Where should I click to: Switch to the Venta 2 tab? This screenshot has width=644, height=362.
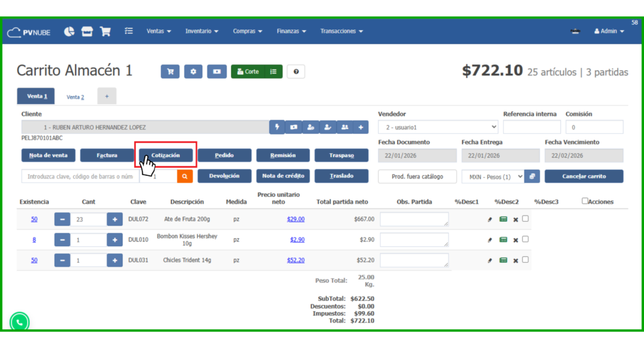pos(75,97)
